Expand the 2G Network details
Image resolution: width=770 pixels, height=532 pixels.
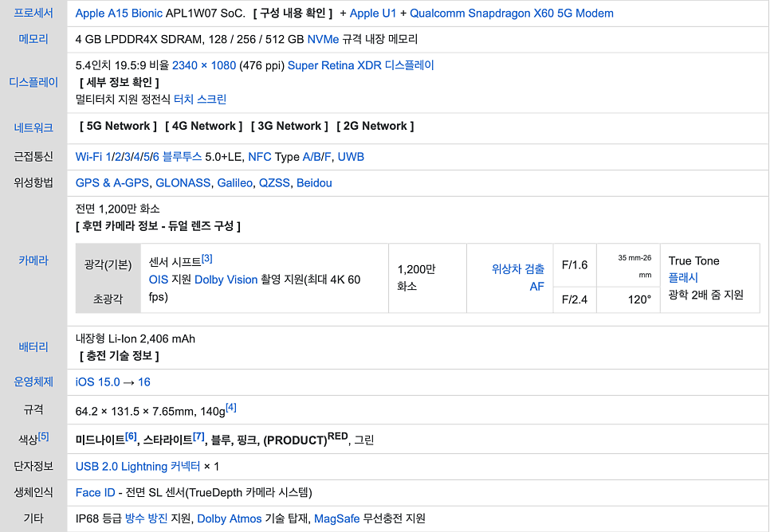[x=375, y=126]
